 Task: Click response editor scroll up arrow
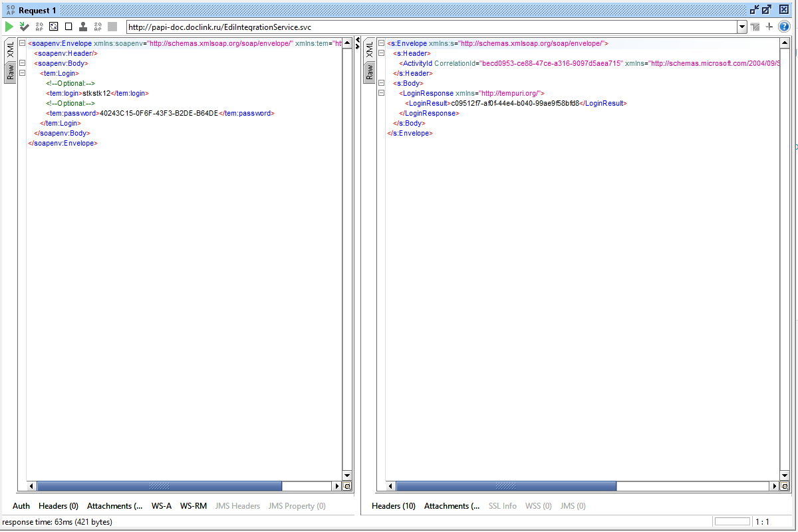pos(785,43)
